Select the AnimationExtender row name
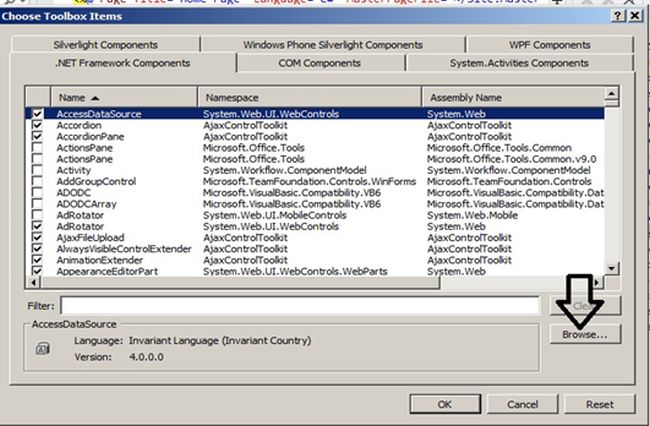650x426 pixels. click(99, 260)
